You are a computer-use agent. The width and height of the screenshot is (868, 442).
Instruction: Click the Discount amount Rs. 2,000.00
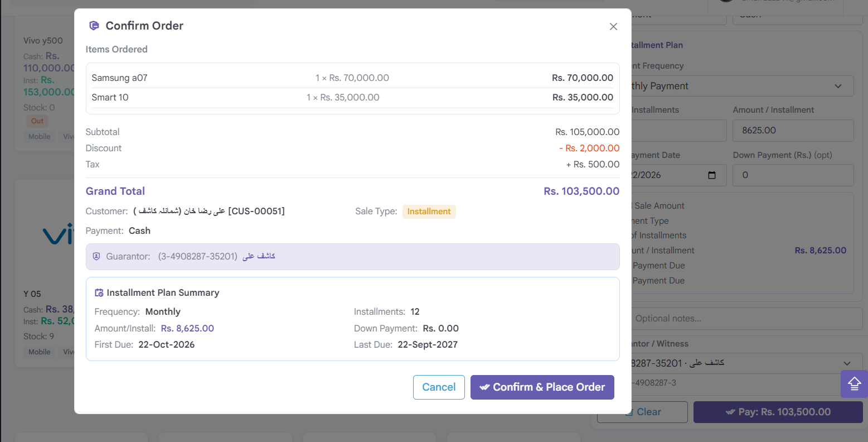tap(590, 148)
